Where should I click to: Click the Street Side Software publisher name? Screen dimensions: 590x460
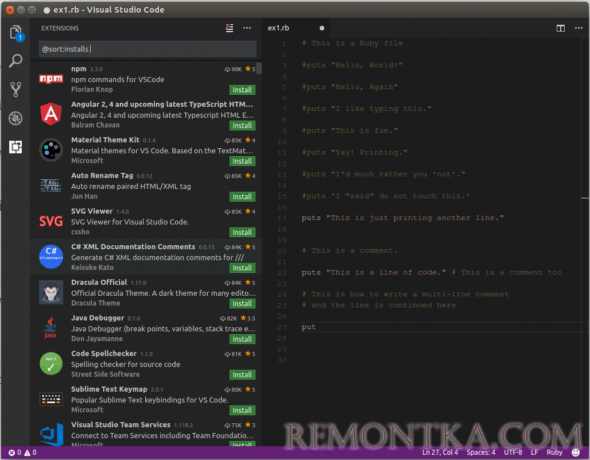105,374
